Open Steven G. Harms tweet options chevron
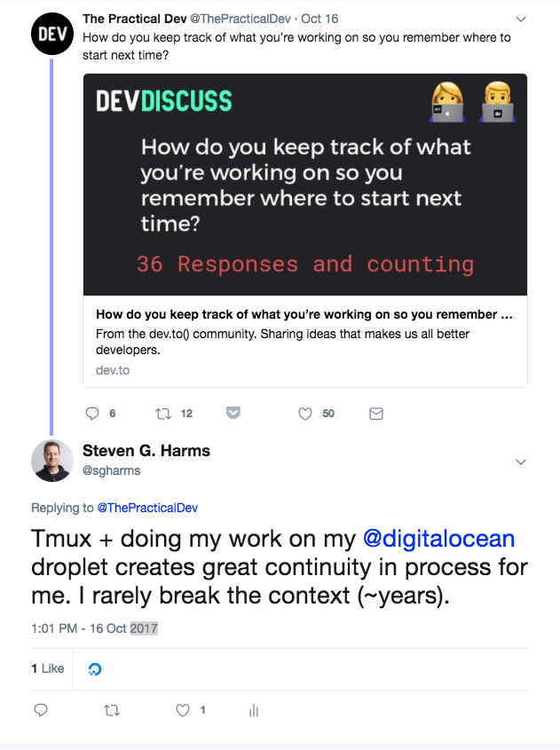Viewport: 560px width, 750px height. (x=521, y=462)
